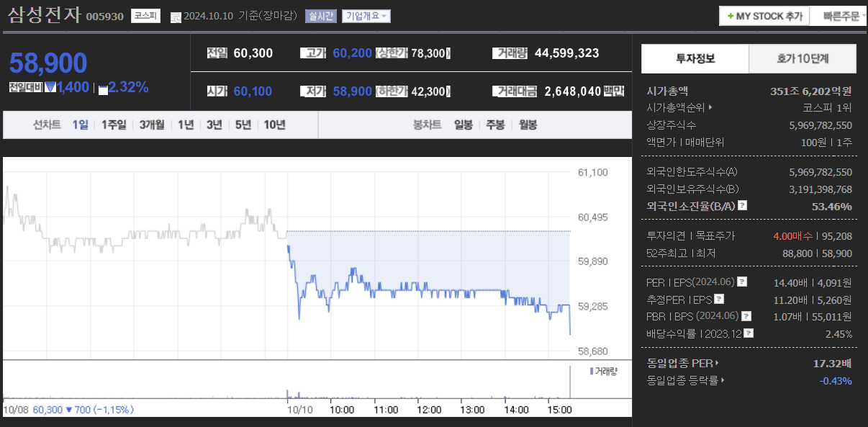868x427 pixels.
Task: Click the 외국인한도주식수(A) label
Action: point(692,172)
